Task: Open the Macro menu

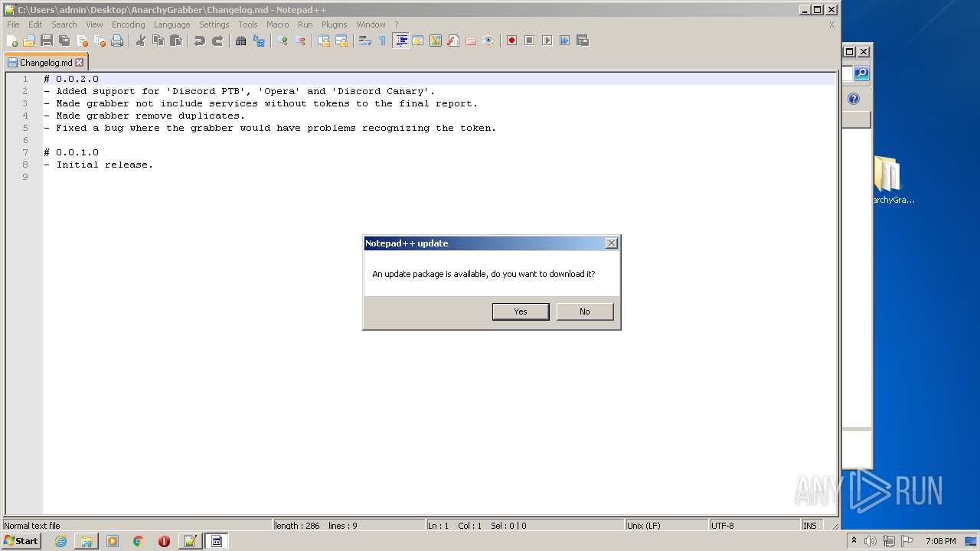Action: (278, 24)
